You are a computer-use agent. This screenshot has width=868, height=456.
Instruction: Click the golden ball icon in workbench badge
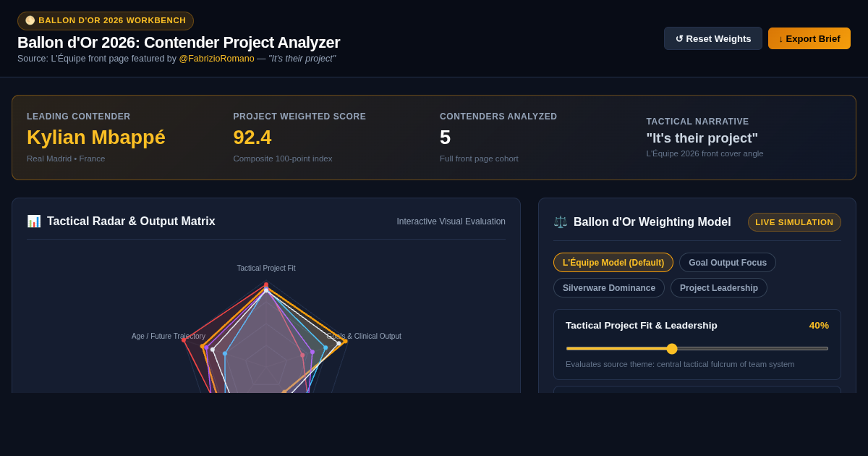coord(30,20)
